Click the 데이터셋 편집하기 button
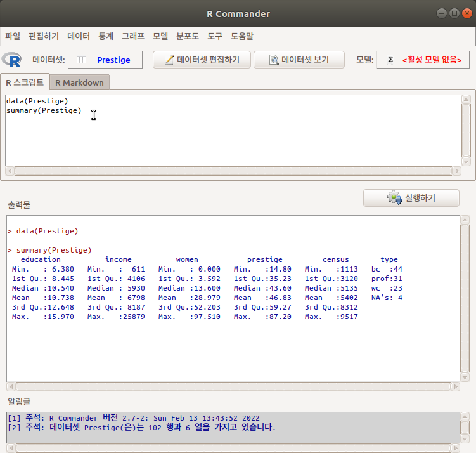 coord(202,60)
